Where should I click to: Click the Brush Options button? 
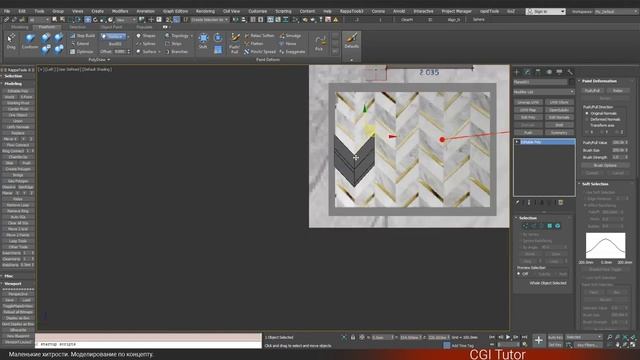605,166
